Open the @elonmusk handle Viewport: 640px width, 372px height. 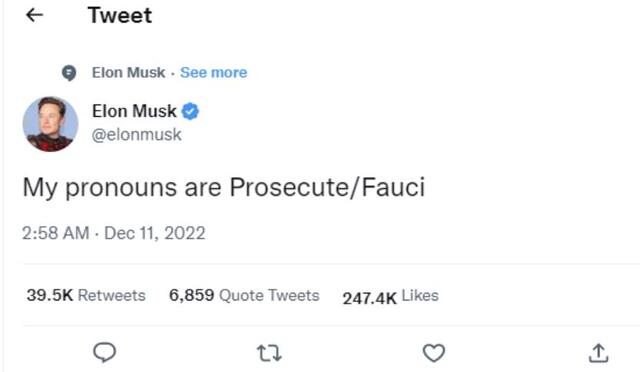click(137, 135)
